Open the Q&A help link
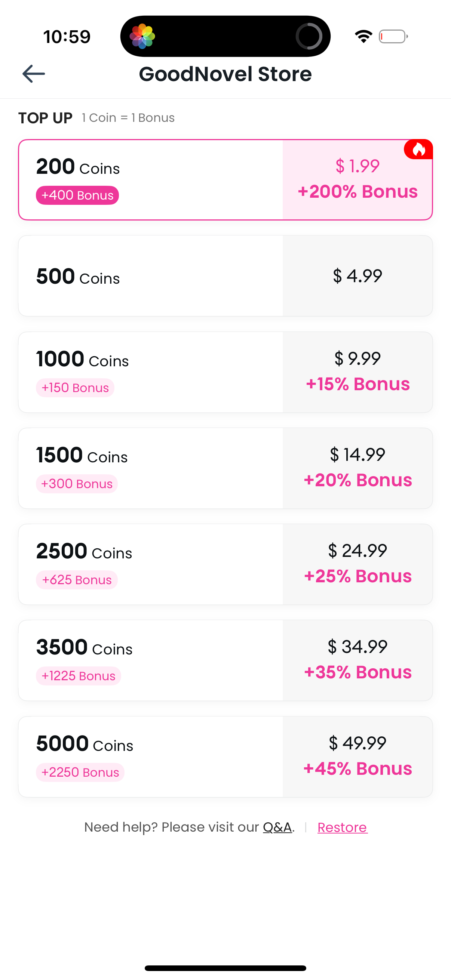 (277, 827)
